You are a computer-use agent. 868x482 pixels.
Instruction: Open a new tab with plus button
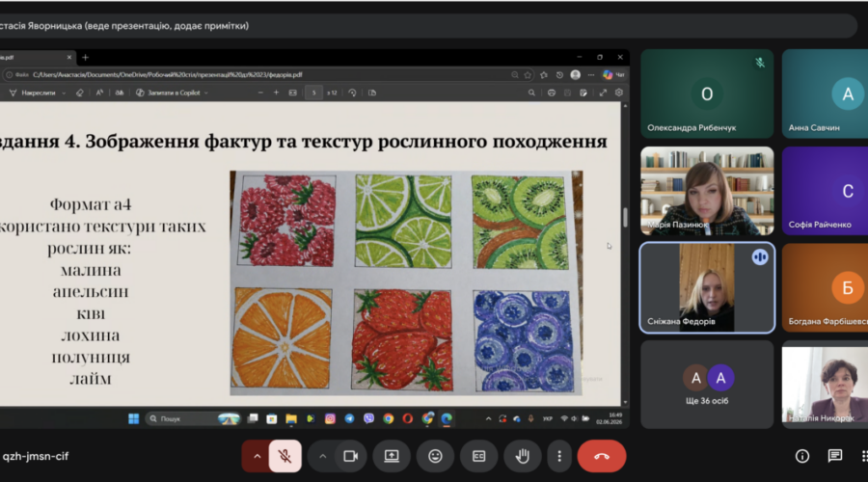coord(85,57)
